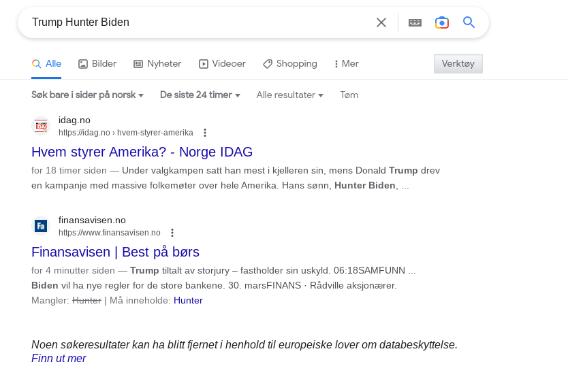Open three-dot menu beside finansavisen.no result
Image resolution: width=568 pixels, height=392 pixels.
click(172, 233)
